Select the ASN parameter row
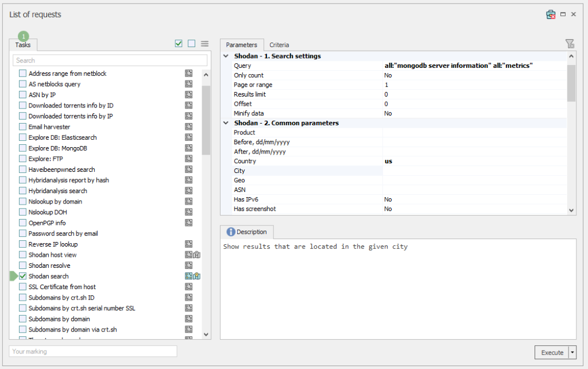 [399, 190]
